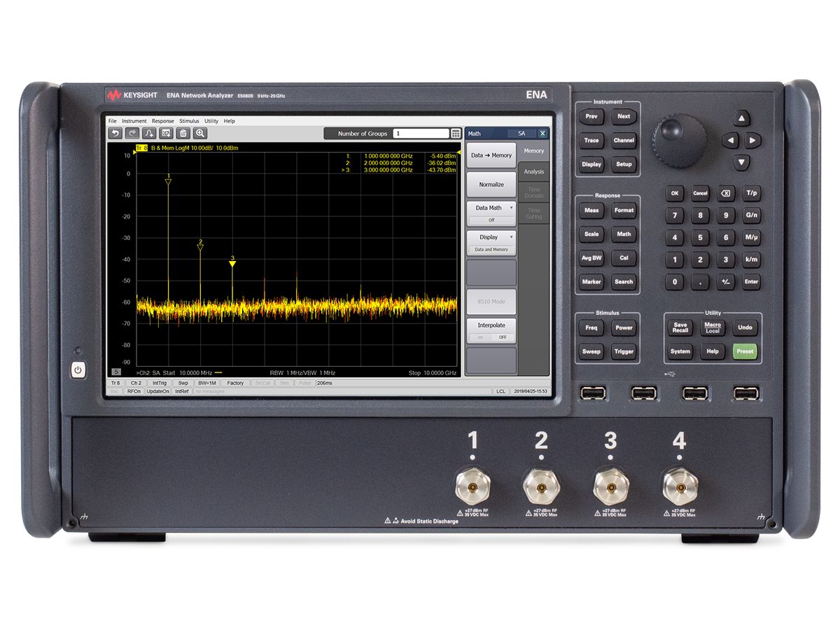
Task: Open the Data Math dropdown
Action: 491,208
